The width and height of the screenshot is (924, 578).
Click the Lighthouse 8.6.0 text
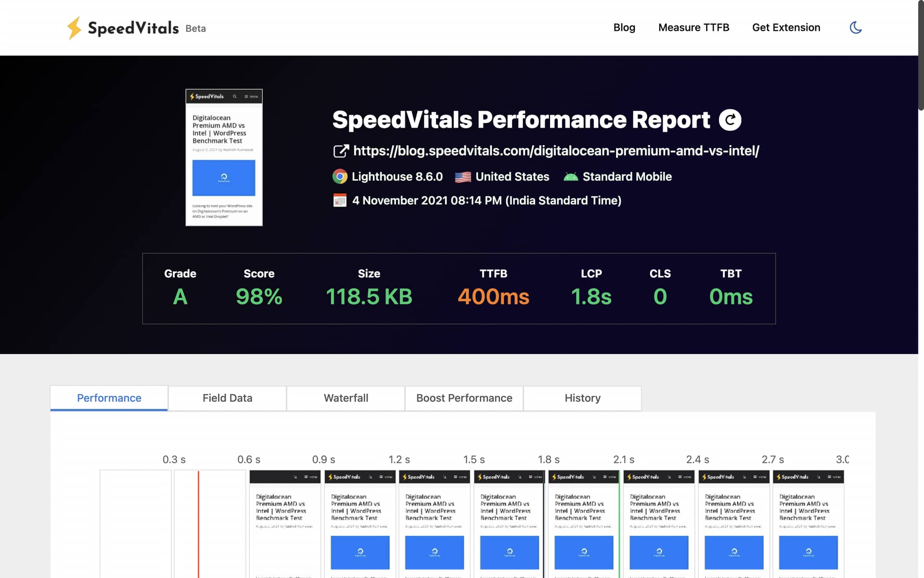click(397, 177)
